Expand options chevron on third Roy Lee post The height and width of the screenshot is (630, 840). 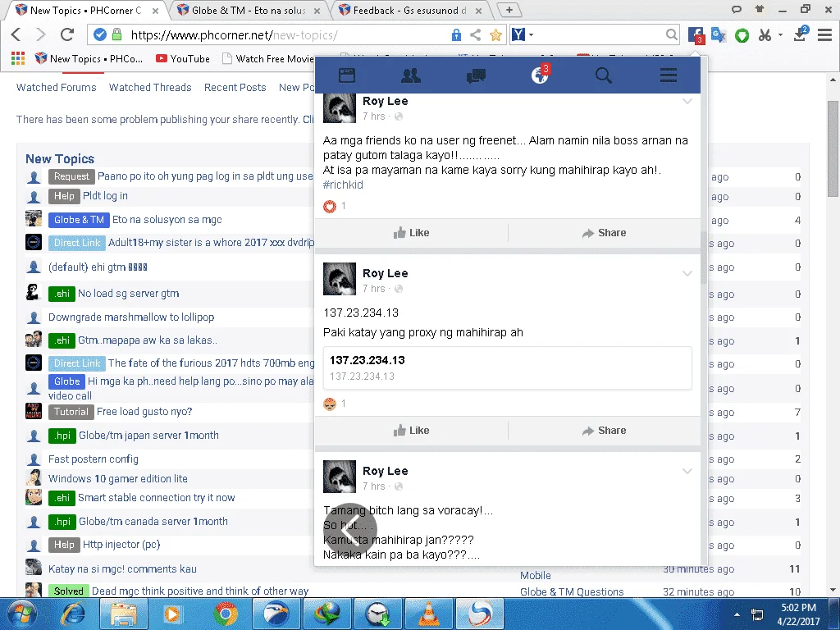click(x=687, y=472)
